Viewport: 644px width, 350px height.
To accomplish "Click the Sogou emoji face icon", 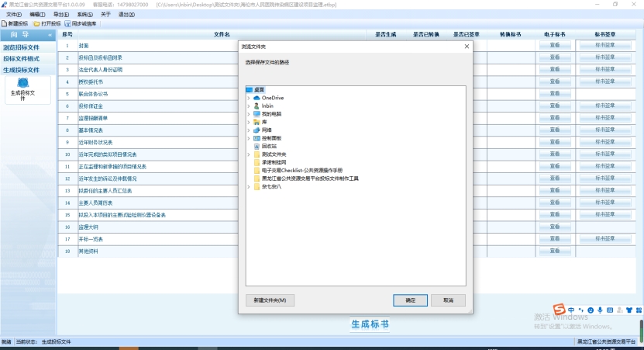I will click(x=589, y=310).
